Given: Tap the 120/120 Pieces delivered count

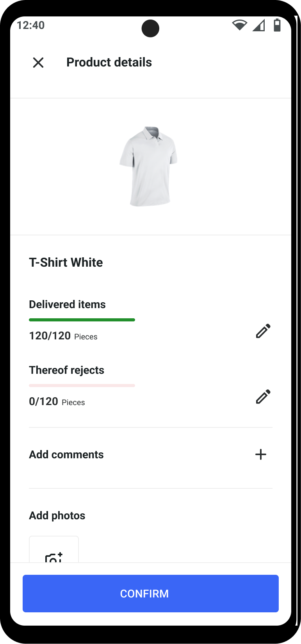Looking at the screenshot, I should point(63,336).
